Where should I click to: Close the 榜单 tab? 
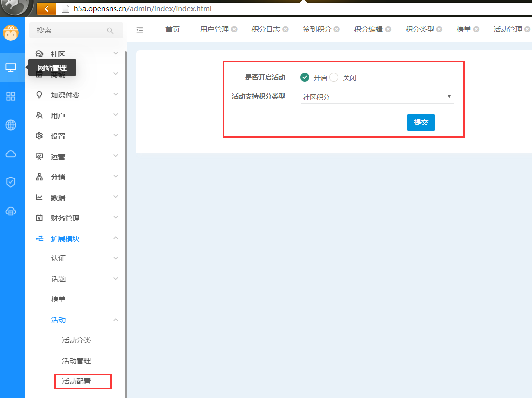coord(476,29)
